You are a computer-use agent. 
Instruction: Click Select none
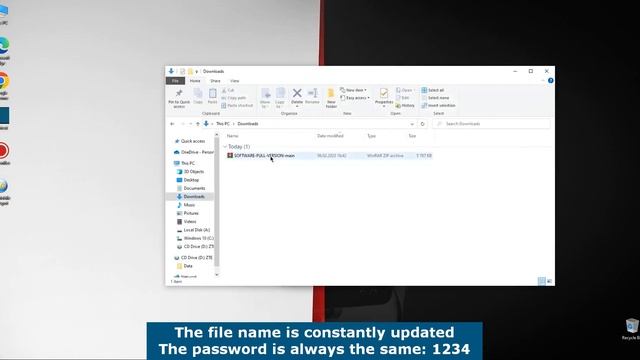coord(435,98)
